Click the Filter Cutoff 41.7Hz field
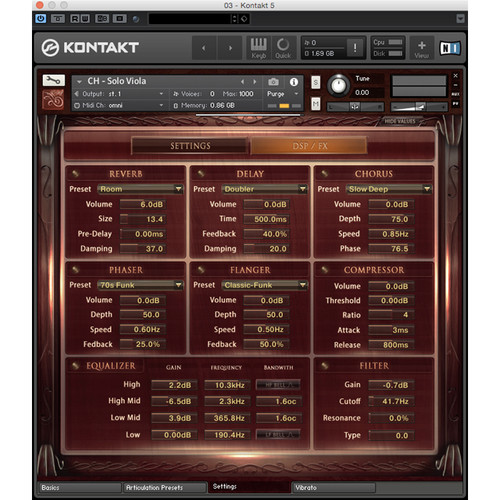500x500 pixels. pos(391,401)
